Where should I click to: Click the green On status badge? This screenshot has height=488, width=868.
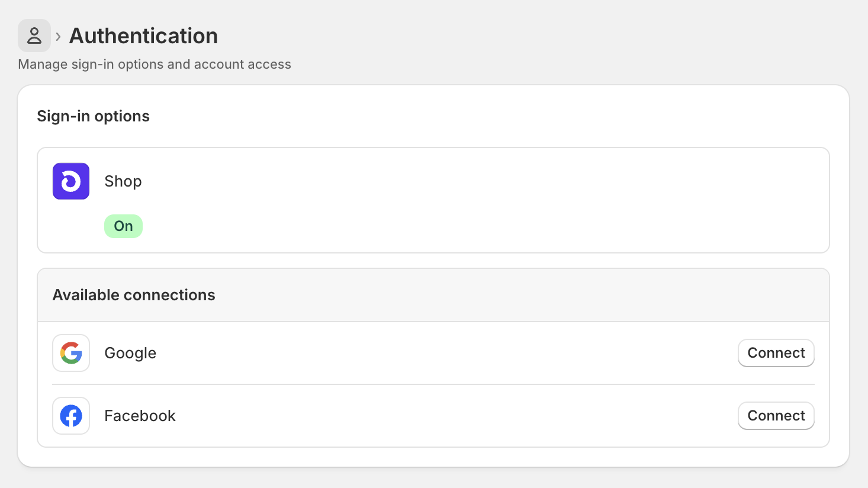[123, 226]
